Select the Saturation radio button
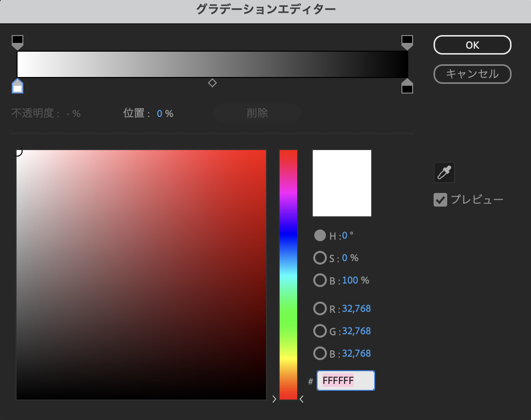The height and width of the screenshot is (420, 531). pos(321,258)
